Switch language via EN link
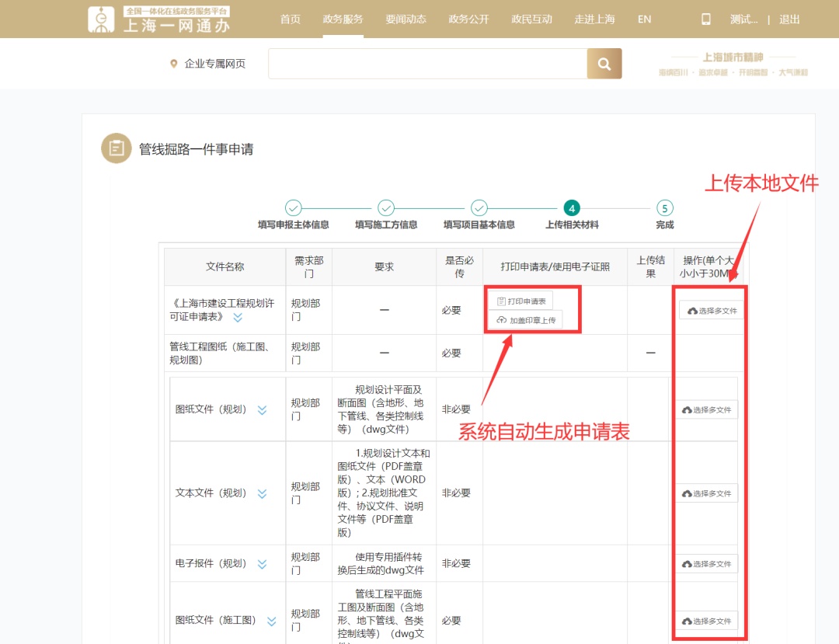This screenshot has width=839, height=644. (644, 19)
